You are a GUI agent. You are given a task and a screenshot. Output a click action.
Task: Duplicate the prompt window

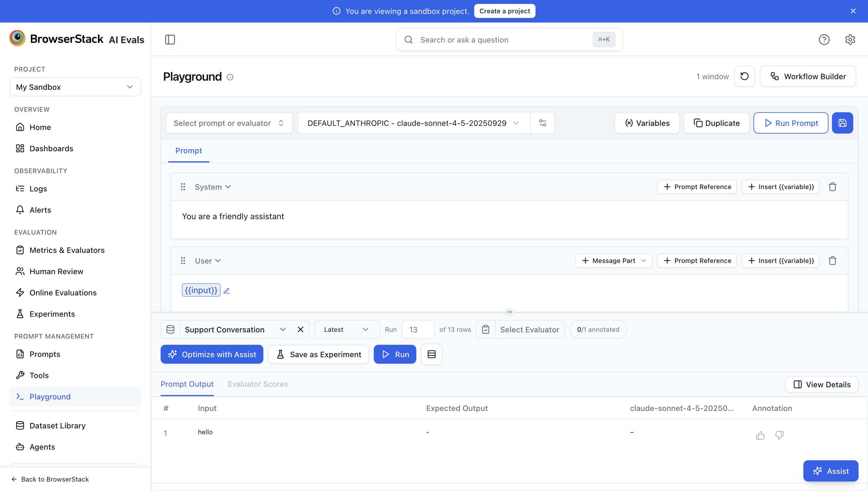coord(716,123)
